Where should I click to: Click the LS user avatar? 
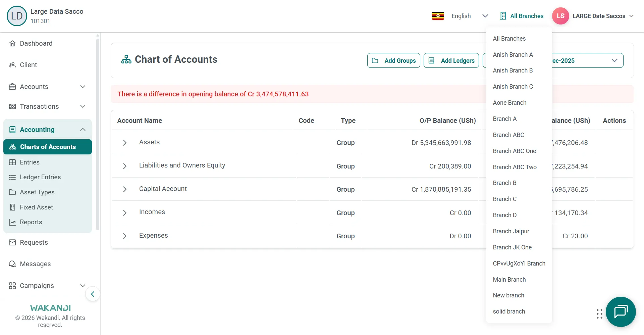pyautogui.click(x=560, y=16)
